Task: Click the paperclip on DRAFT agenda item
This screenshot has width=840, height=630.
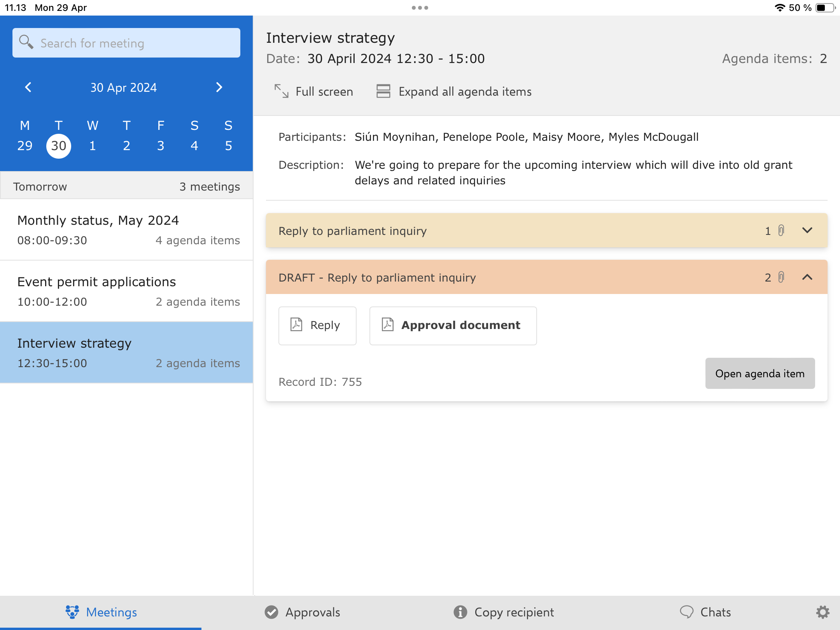Action: tap(781, 277)
